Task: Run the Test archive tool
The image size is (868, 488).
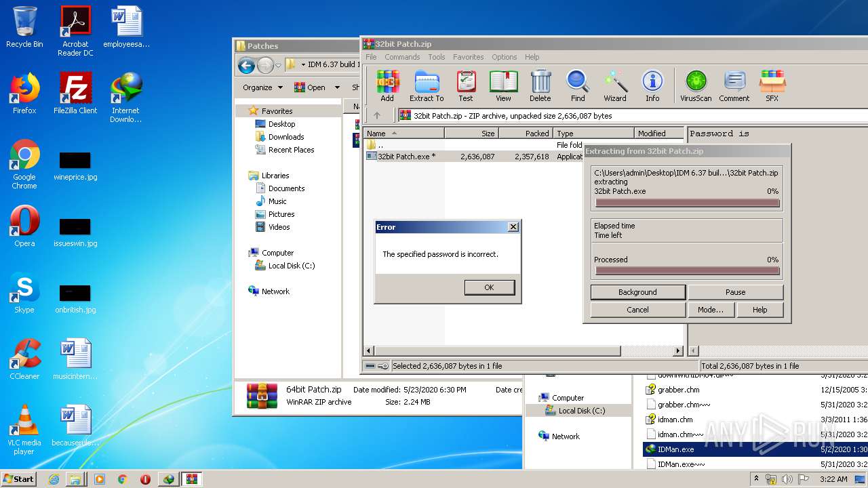Action: [x=466, y=86]
